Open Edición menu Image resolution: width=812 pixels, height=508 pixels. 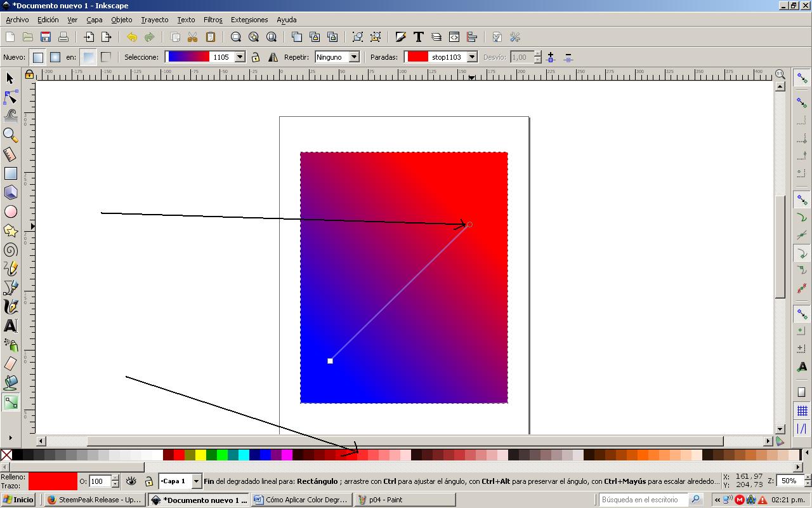click(x=48, y=20)
